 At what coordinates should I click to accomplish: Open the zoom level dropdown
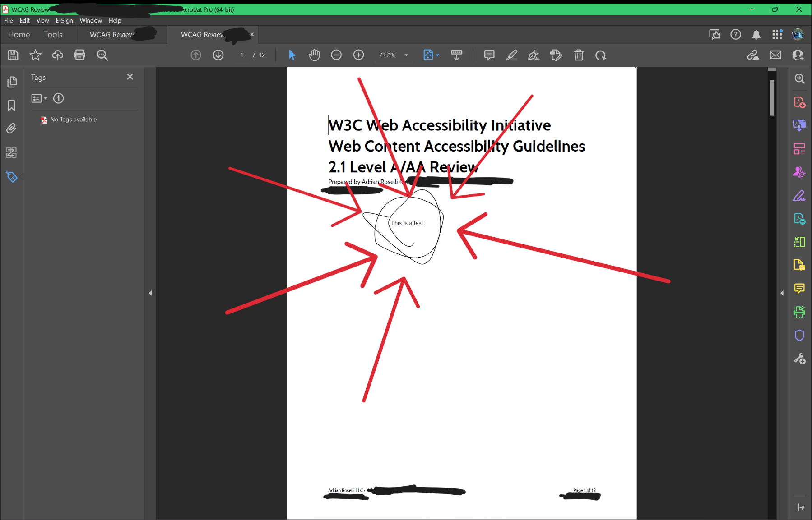(x=406, y=55)
